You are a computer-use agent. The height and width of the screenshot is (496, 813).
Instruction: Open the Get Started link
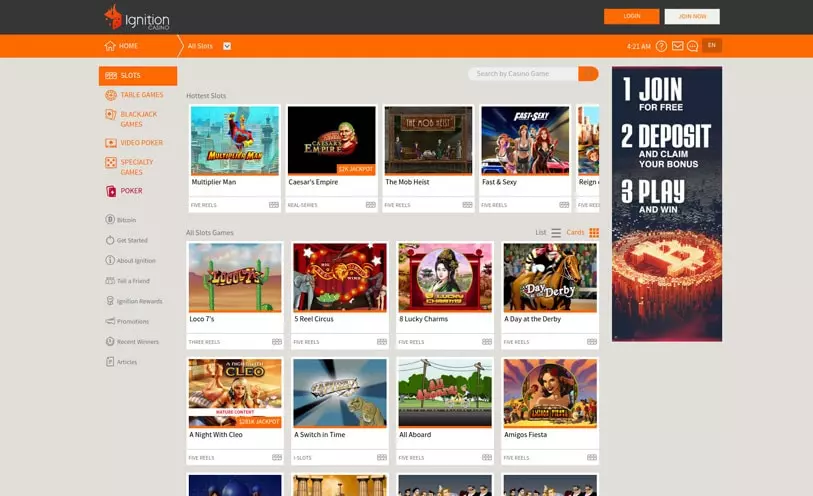[x=132, y=240]
